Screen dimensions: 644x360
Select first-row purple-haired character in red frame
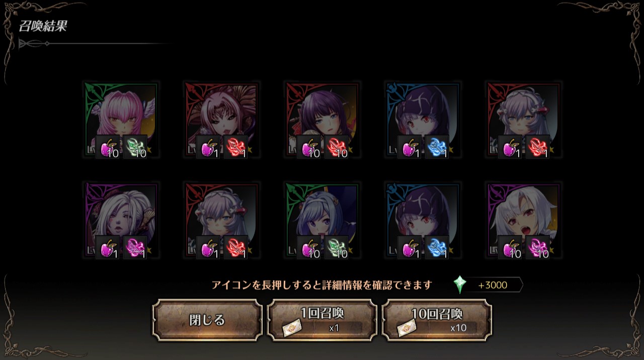[322, 121]
